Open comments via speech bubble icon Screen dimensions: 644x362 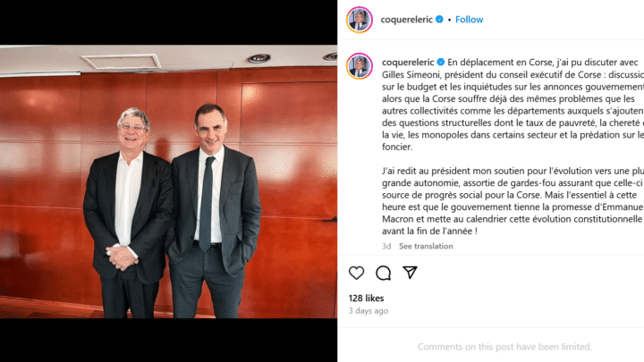(383, 273)
